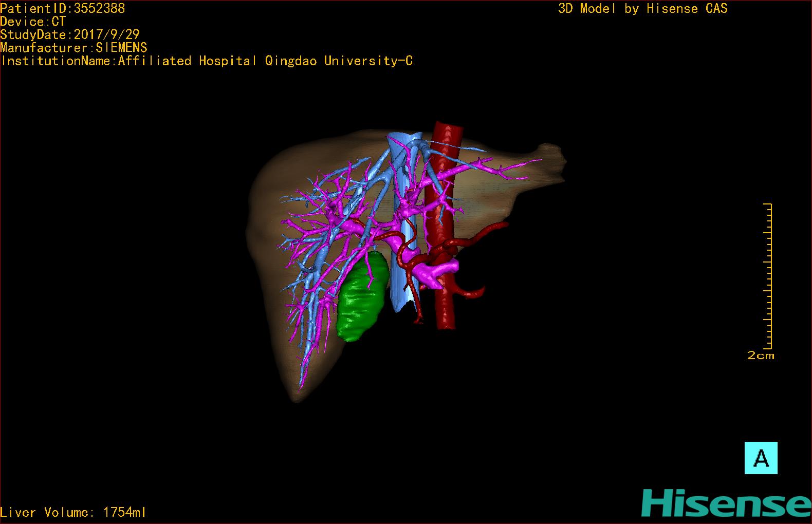Click the 2cm scale ruler

(768, 276)
